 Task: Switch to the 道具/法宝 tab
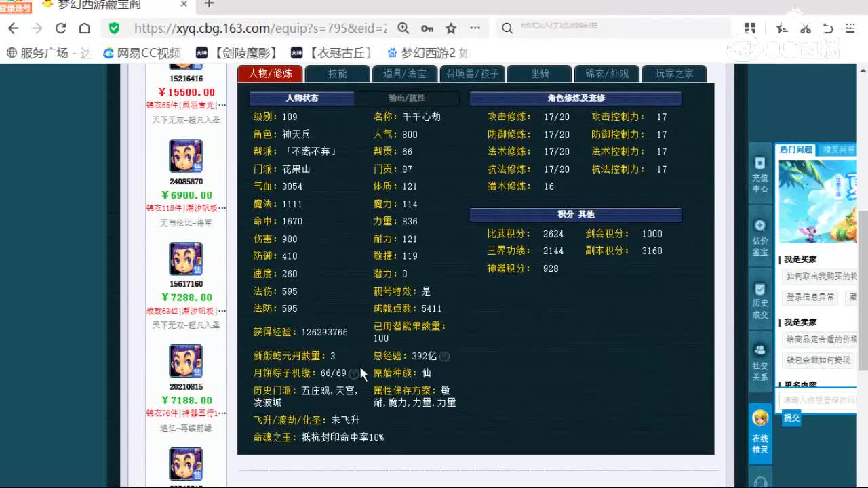pyautogui.click(x=404, y=74)
